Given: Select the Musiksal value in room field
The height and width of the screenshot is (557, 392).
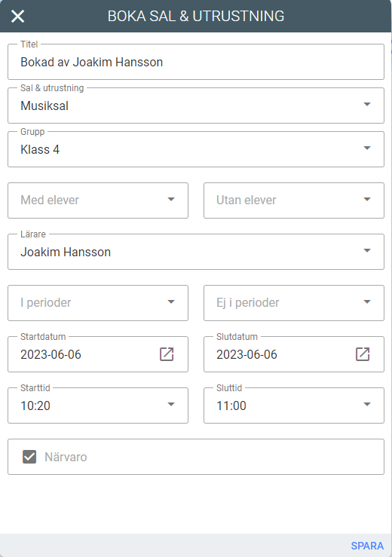Looking at the screenshot, I should point(44,106).
